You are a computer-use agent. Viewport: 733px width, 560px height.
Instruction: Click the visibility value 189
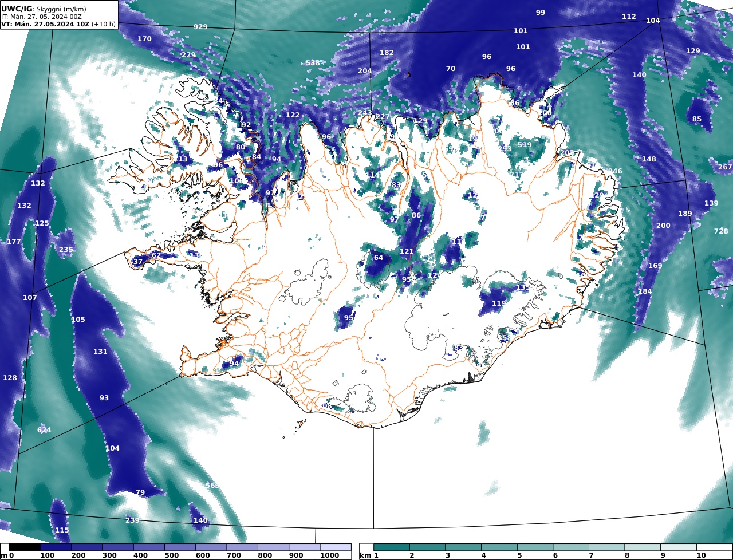click(685, 214)
